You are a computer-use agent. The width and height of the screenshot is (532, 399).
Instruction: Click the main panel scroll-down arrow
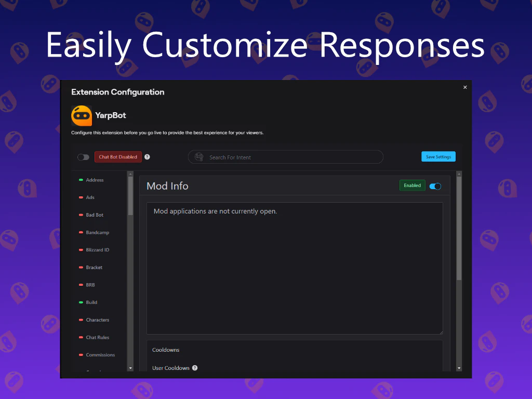tap(459, 368)
